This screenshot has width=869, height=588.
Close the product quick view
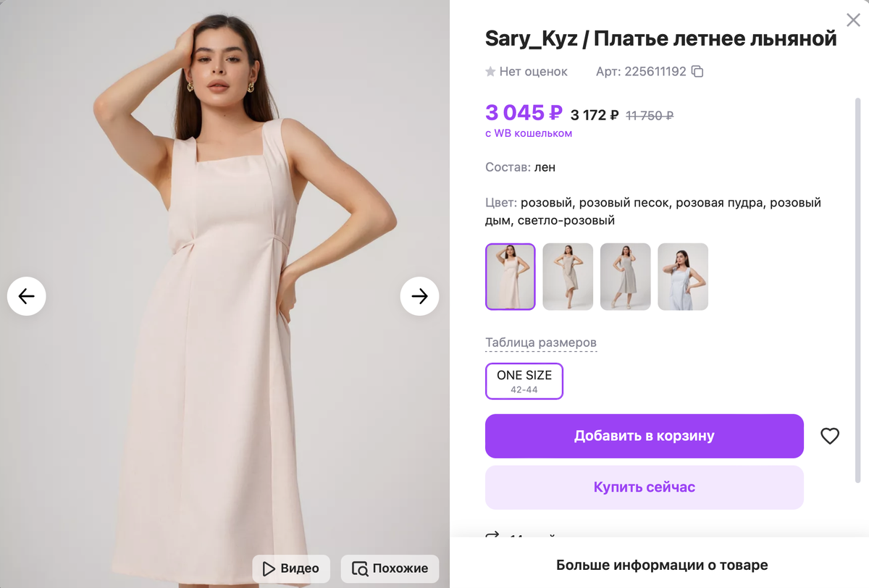(x=853, y=20)
